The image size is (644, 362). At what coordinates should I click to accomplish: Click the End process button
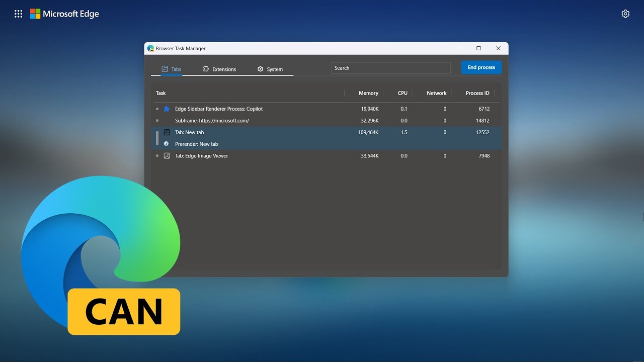point(481,67)
